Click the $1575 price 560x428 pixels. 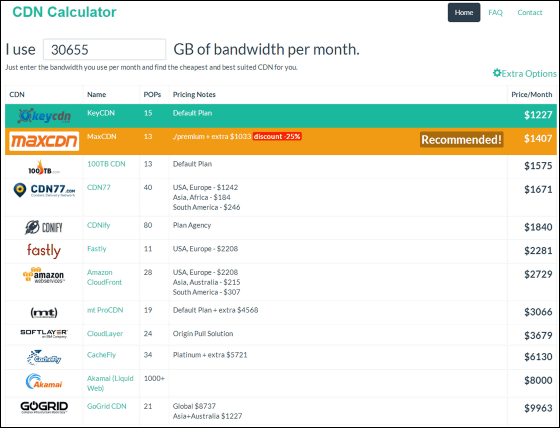click(538, 166)
